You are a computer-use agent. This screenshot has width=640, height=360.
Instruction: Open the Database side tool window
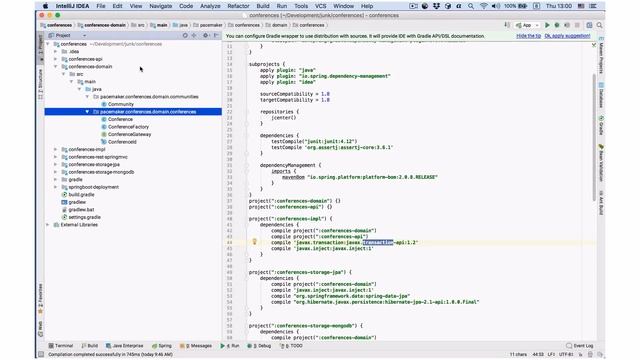601,95
